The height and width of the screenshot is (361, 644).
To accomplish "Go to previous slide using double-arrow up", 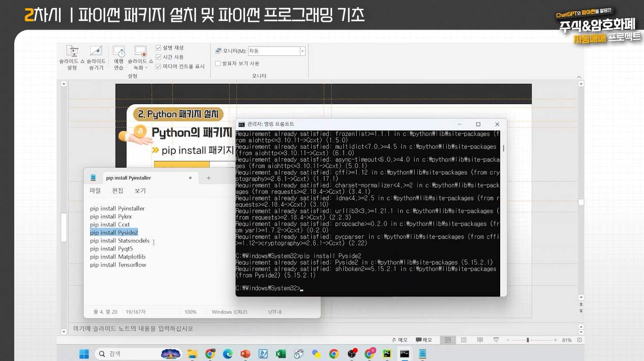I will 581,304.
